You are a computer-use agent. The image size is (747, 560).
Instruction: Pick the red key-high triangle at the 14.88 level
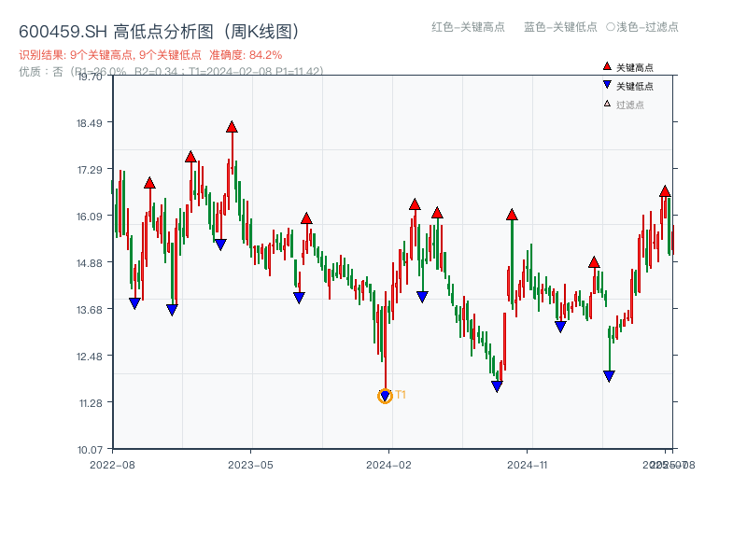coord(594,262)
